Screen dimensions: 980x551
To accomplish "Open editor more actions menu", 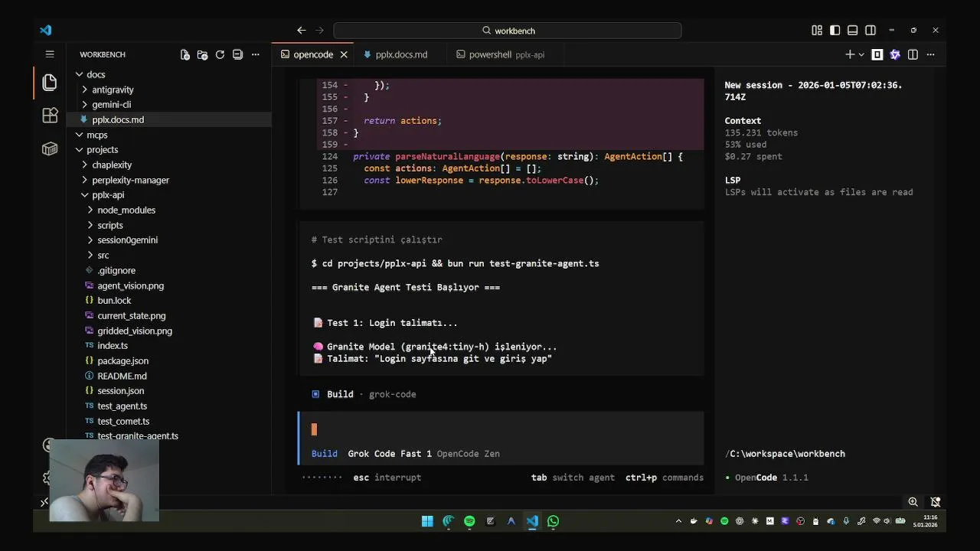I will coord(930,54).
